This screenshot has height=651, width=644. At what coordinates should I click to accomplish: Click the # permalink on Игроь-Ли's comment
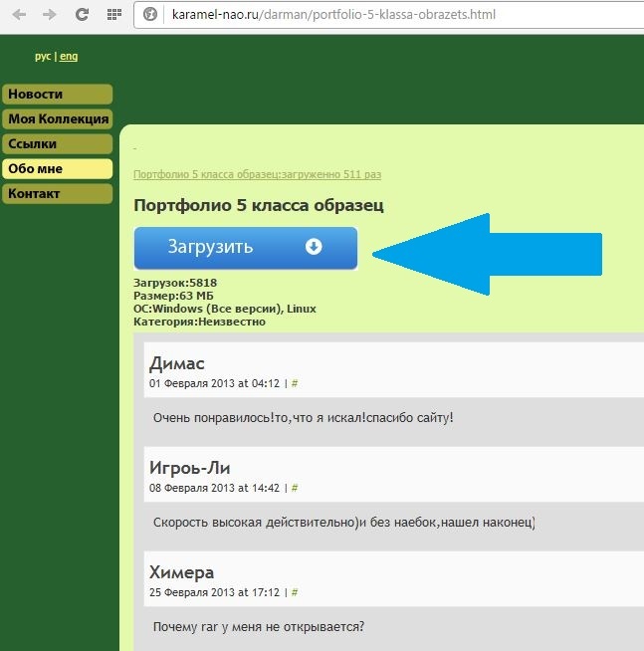click(295, 488)
